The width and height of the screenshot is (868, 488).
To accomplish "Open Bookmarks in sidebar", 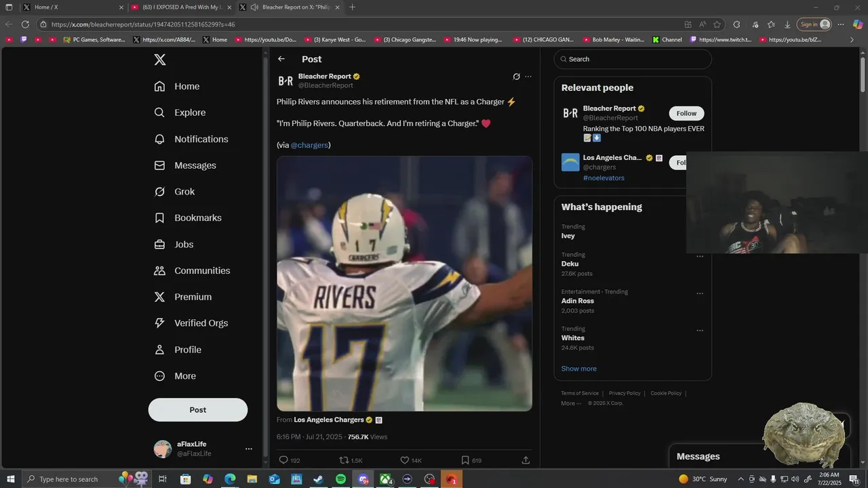I will click(x=188, y=218).
